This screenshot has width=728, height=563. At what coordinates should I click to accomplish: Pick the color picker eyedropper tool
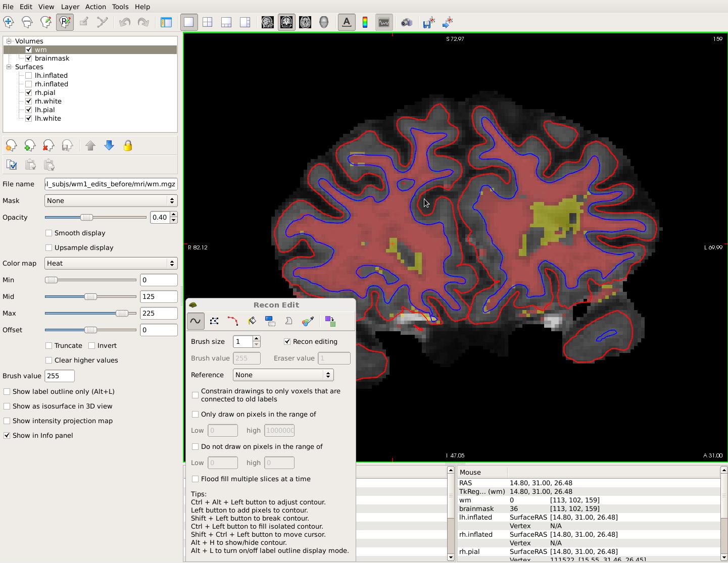(x=308, y=321)
